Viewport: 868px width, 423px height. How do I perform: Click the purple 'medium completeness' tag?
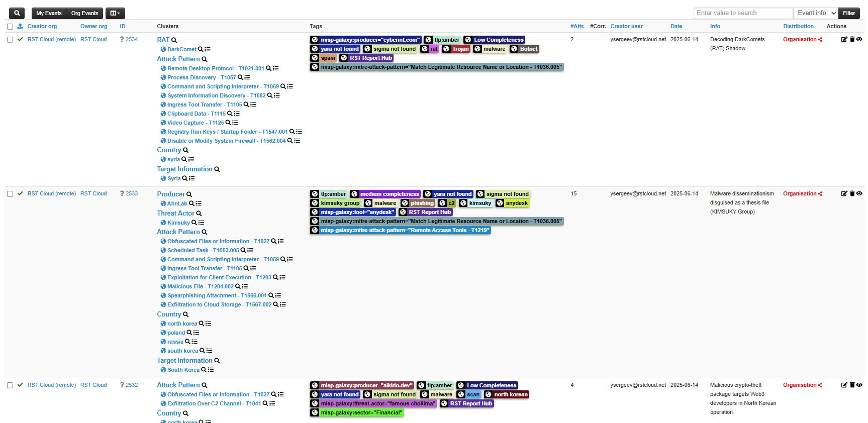389,194
